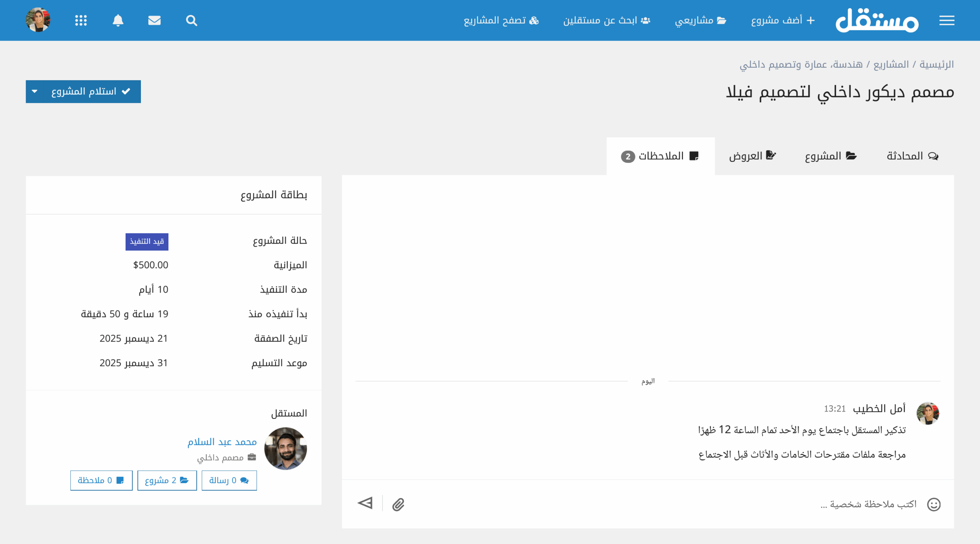Click the 2 مشروع button
The height and width of the screenshot is (544, 980).
pos(167,480)
